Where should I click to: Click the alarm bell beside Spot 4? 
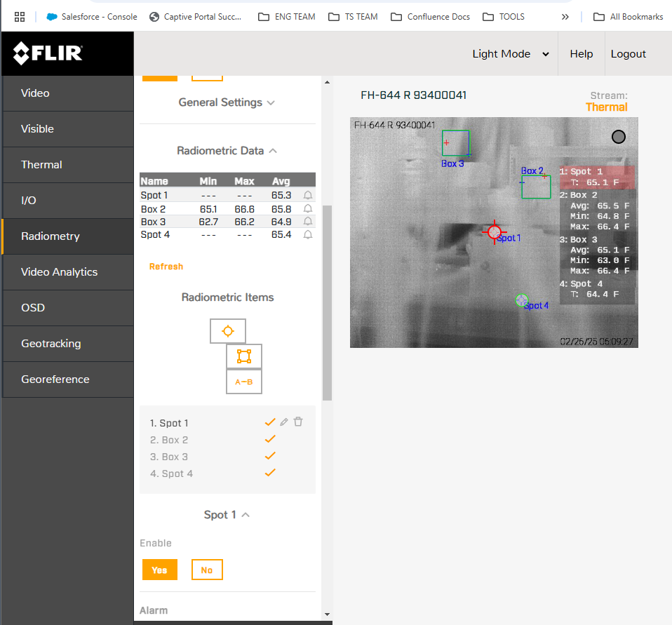307,234
